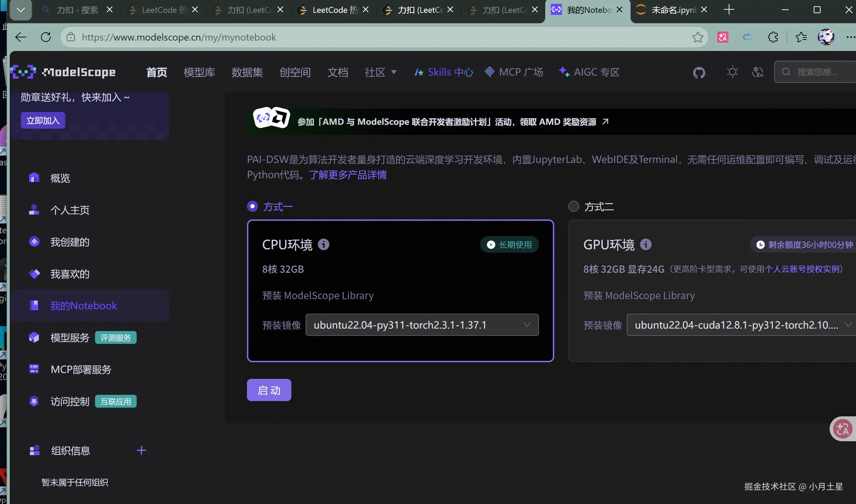The width and height of the screenshot is (856, 504).
Task: Click the ModelScope logo
Action: (63, 72)
